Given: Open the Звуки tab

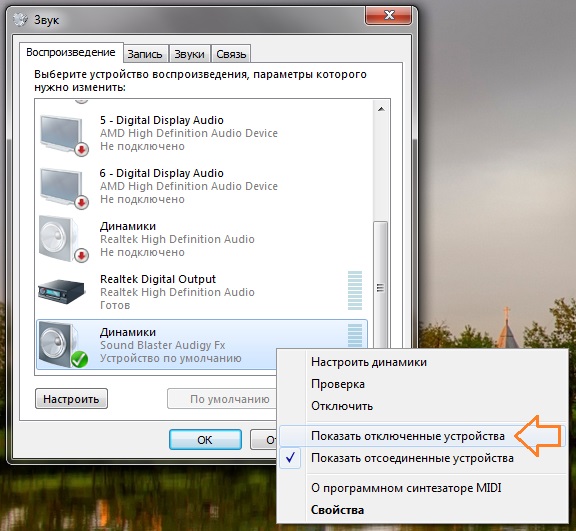Looking at the screenshot, I should point(189,54).
